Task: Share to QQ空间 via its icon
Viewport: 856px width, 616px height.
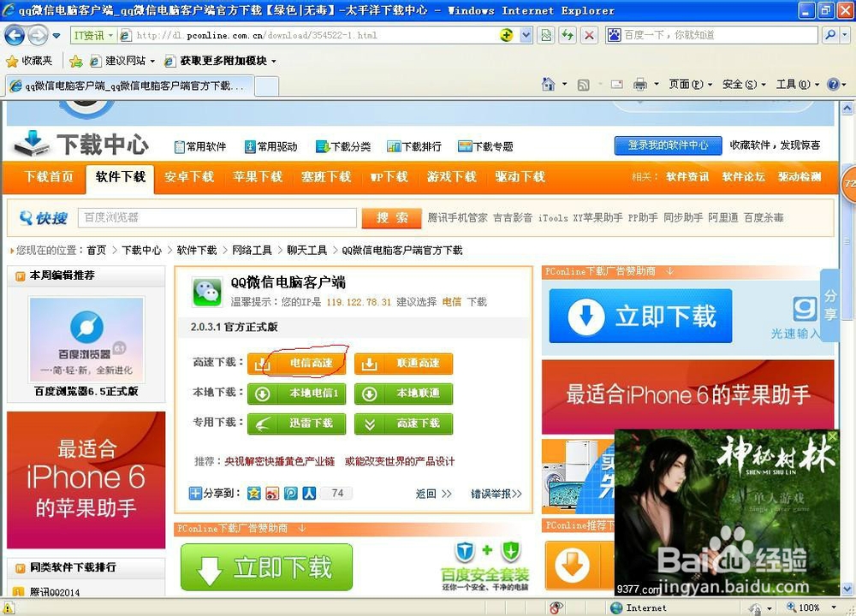Action: click(253, 494)
